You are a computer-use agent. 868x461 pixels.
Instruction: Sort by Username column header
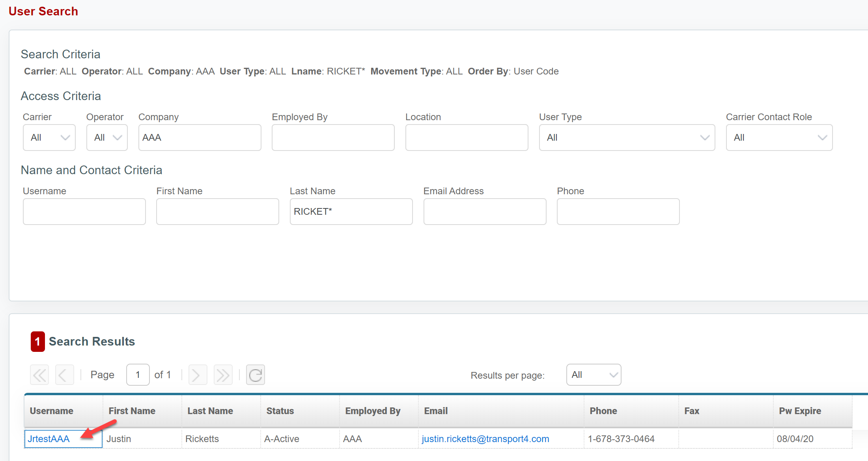(x=52, y=411)
